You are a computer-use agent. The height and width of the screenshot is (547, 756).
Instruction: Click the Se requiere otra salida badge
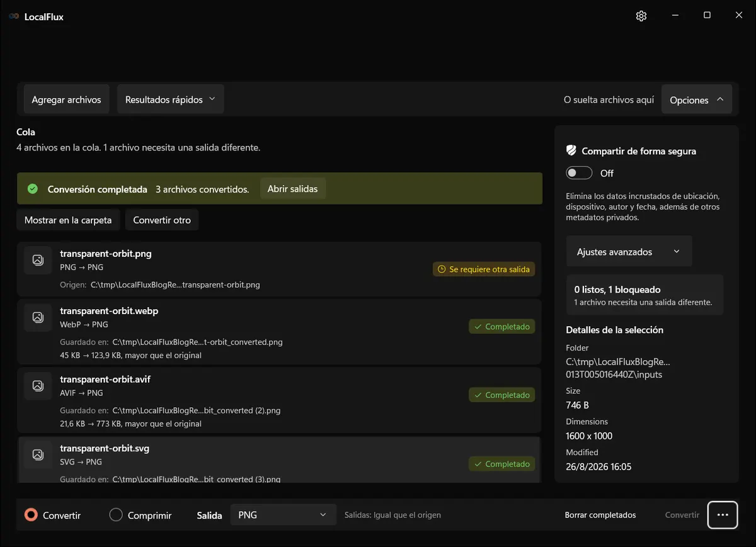point(484,269)
